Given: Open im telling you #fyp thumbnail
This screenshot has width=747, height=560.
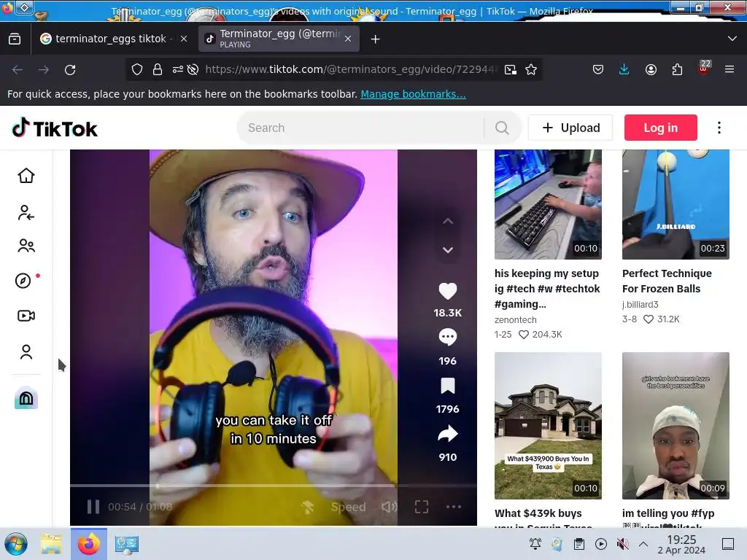Looking at the screenshot, I should (676, 426).
